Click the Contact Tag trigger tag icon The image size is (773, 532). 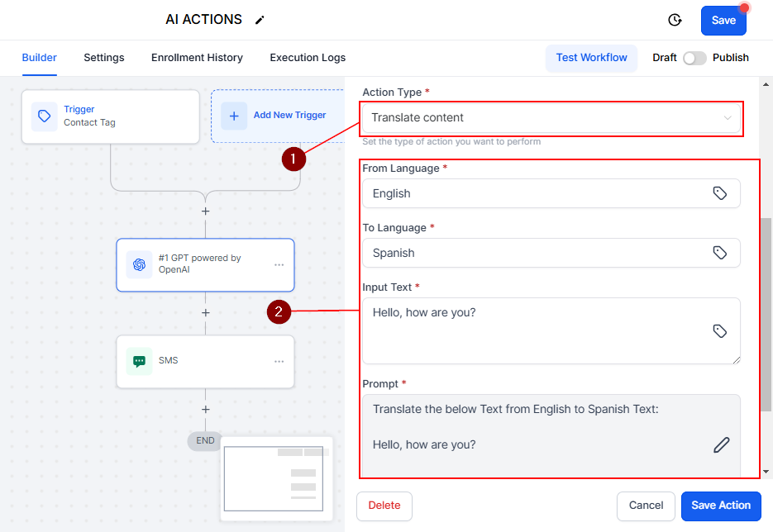click(45, 116)
